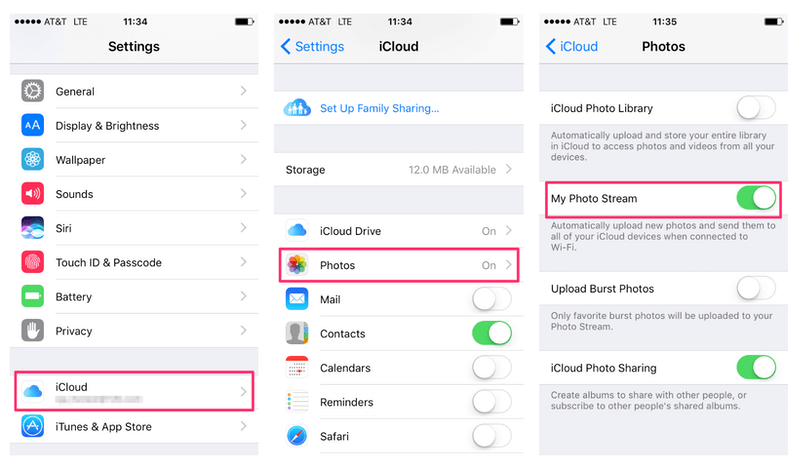Tap the Safari compass icon
The height and width of the screenshot is (470, 800).
[297, 436]
